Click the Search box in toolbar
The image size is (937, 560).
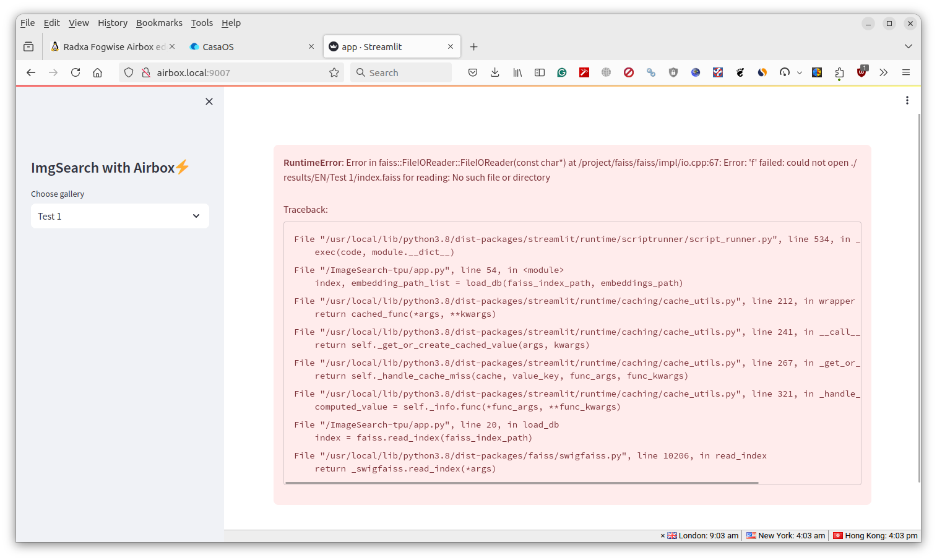(x=401, y=72)
